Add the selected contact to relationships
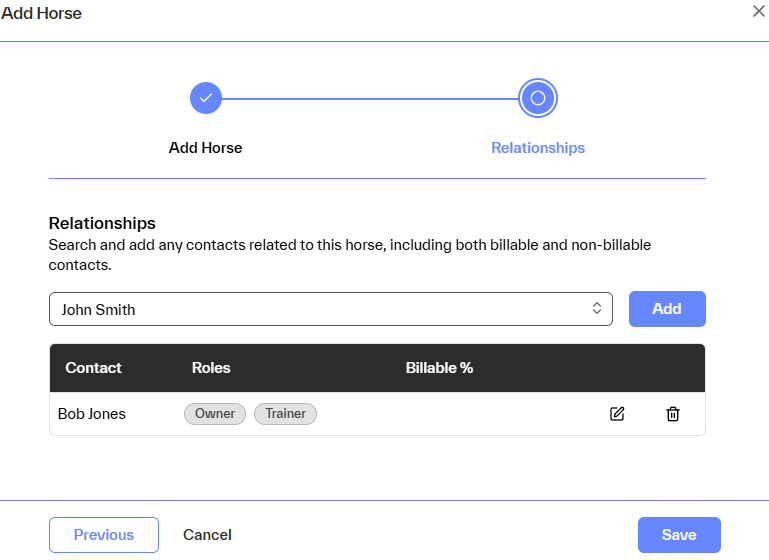Viewport: 769px width, 560px height. pyautogui.click(x=667, y=309)
